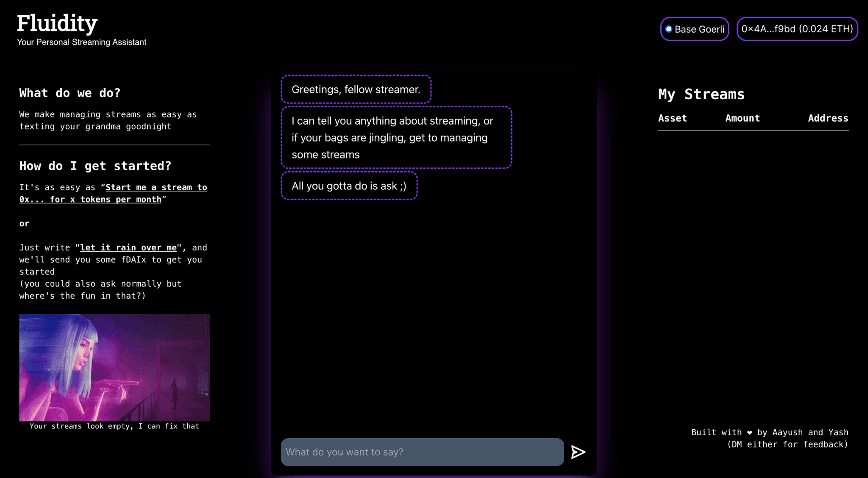Select the Amount column header

pos(742,118)
